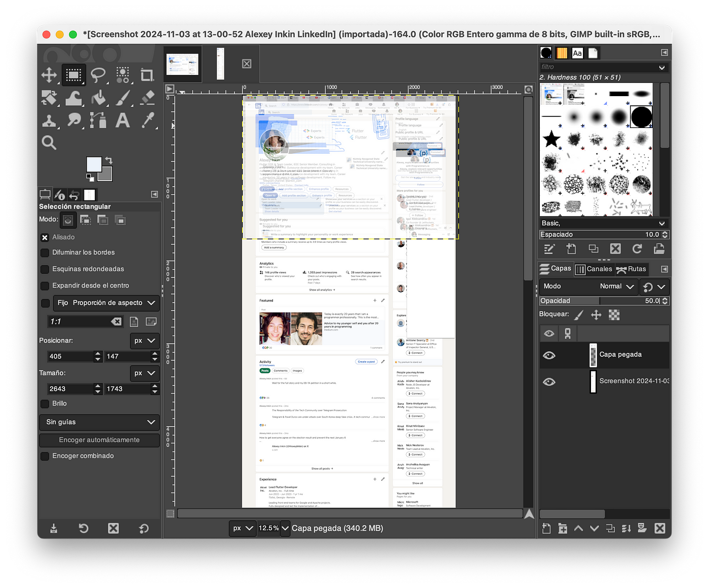This screenshot has height=588, width=709.
Task: Toggle the Fijo checkbox
Action: pos(45,303)
